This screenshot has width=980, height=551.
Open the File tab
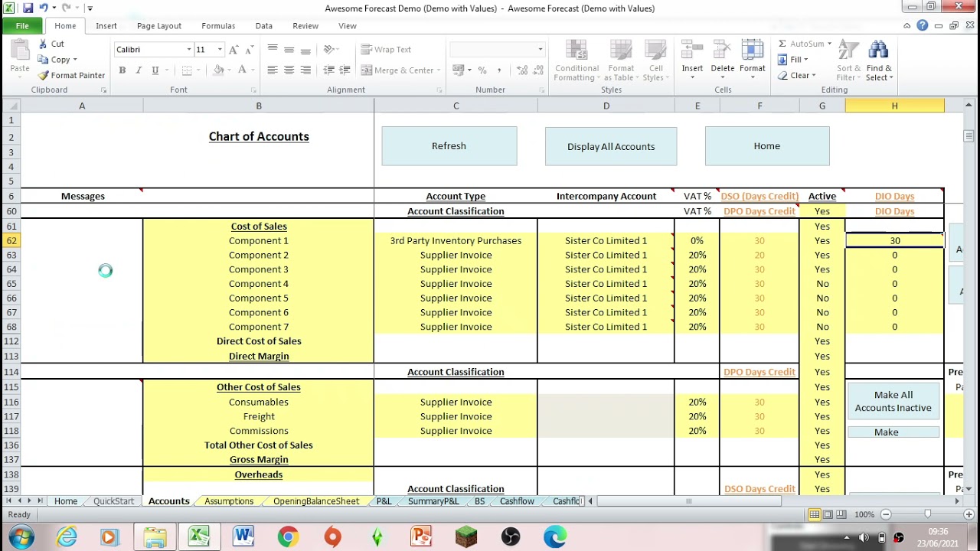point(22,26)
